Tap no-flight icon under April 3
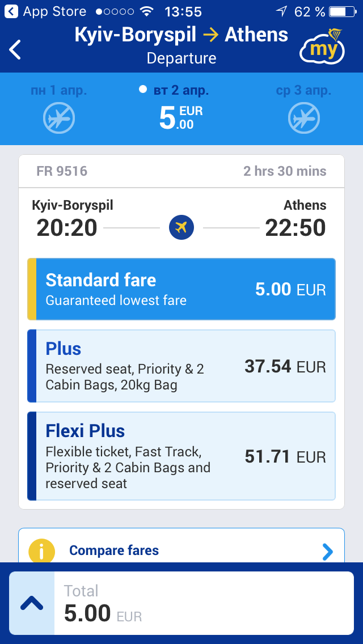 304,118
